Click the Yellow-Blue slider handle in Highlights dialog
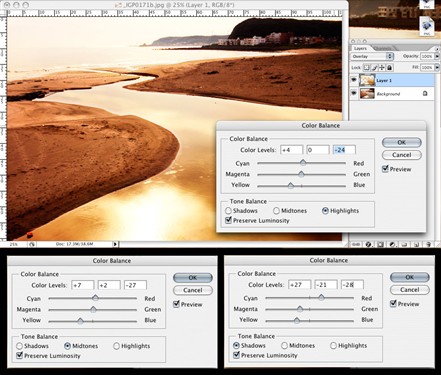 291,186
